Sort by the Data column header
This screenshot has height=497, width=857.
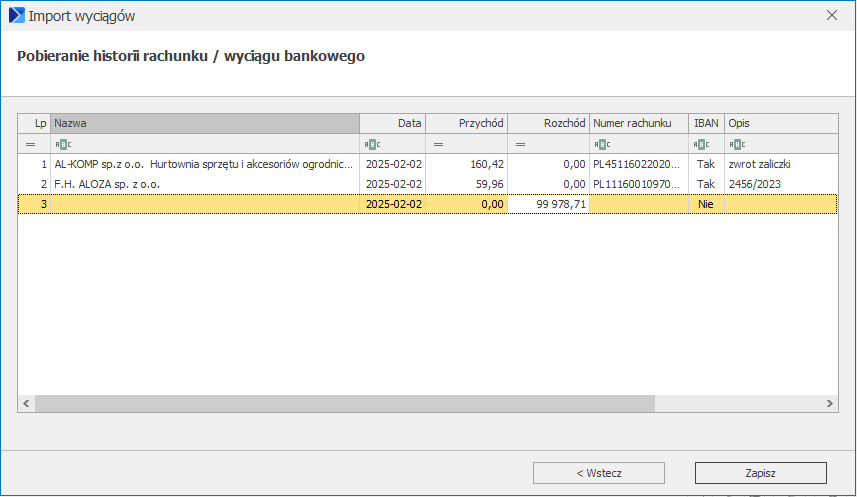(x=392, y=123)
